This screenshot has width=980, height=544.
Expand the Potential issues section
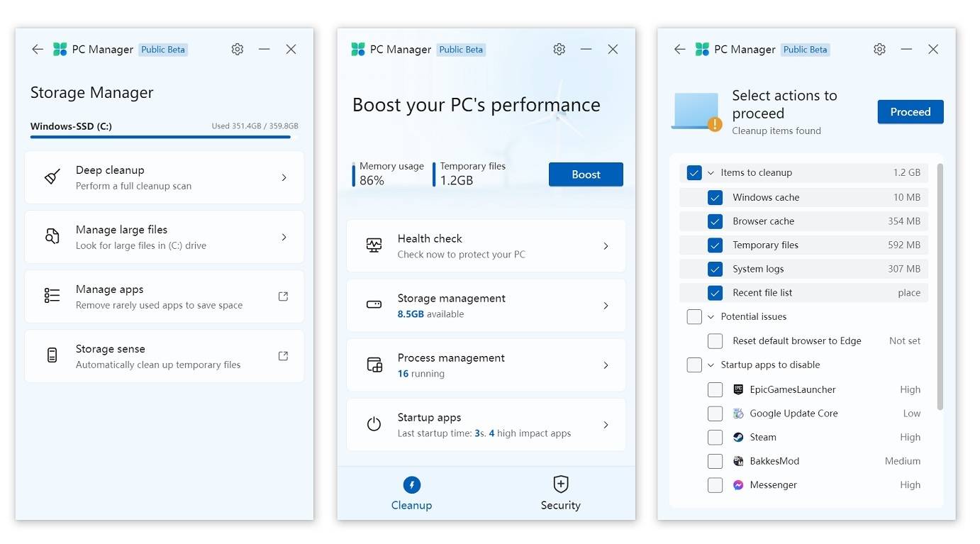[x=709, y=316]
